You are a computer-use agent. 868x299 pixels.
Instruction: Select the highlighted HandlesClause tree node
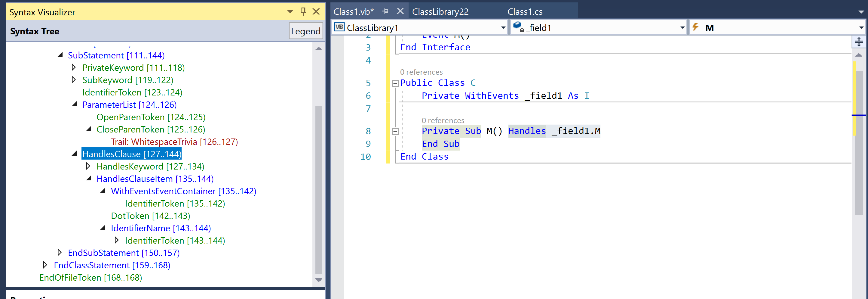pyautogui.click(x=131, y=154)
